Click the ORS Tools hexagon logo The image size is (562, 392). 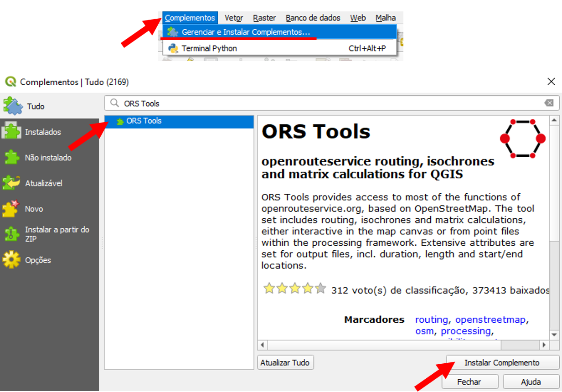(x=522, y=139)
